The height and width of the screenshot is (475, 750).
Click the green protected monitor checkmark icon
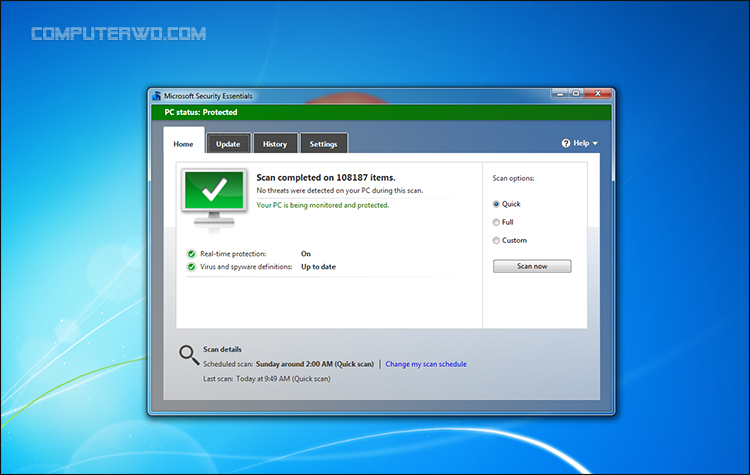214,197
